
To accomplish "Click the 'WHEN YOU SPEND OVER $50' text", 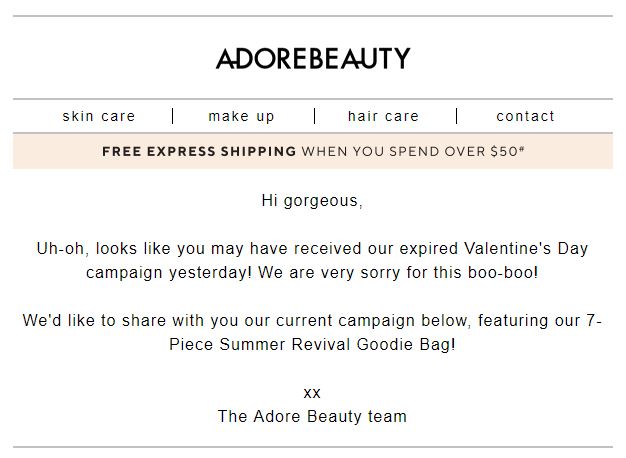I will coord(410,151).
